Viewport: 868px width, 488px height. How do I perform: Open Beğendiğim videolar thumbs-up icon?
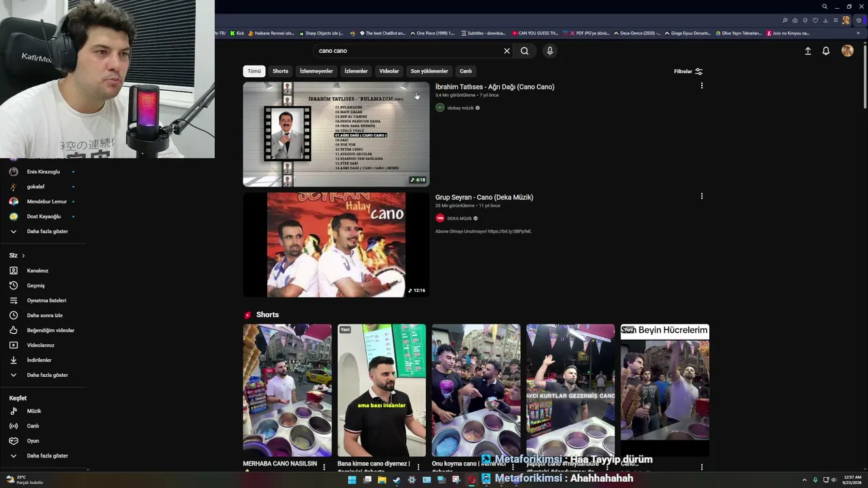(x=14, y=330)
